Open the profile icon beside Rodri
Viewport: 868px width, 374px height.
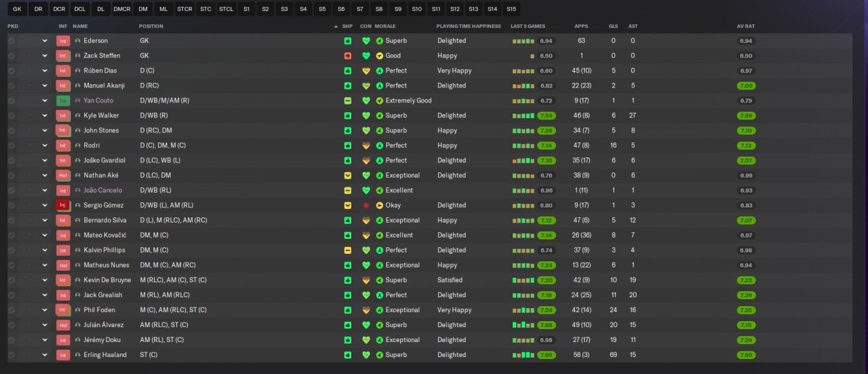click(x=77, y=145)
